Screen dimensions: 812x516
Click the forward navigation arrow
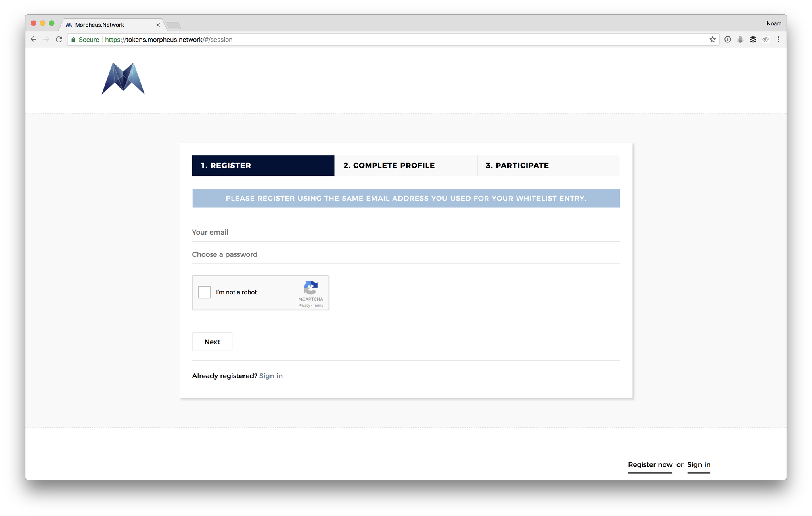(46, 39)
